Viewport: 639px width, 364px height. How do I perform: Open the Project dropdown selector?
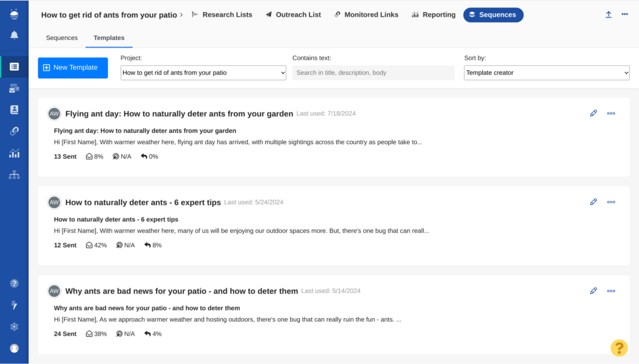203,73
